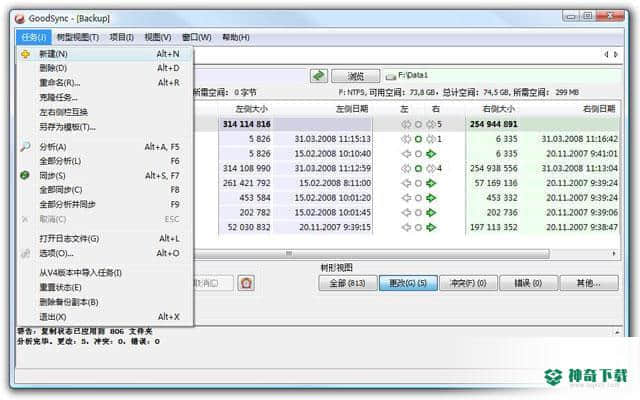Click green right arrow on the 202 782 row
Image resolution: width=640 pixels, height=400 pixels.
coord(431,213)
